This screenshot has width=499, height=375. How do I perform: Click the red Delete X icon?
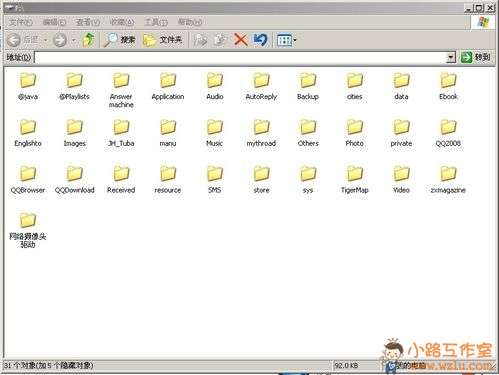pos(241,40)
